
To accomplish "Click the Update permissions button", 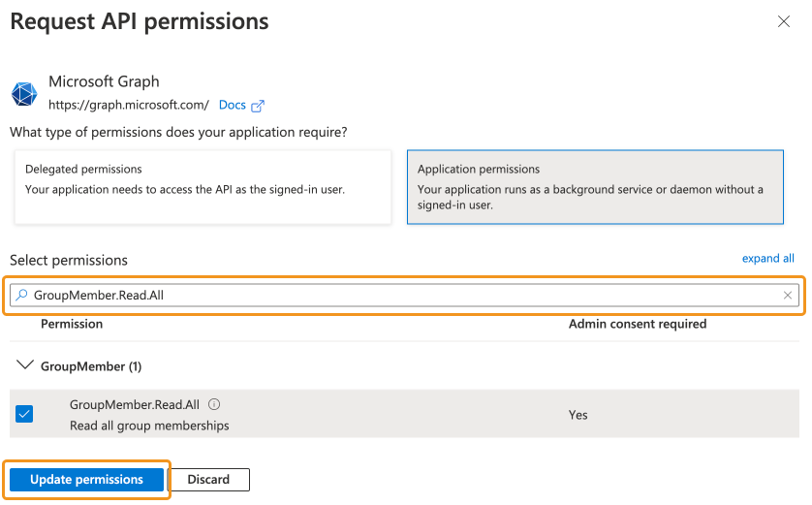I will 86,480.
